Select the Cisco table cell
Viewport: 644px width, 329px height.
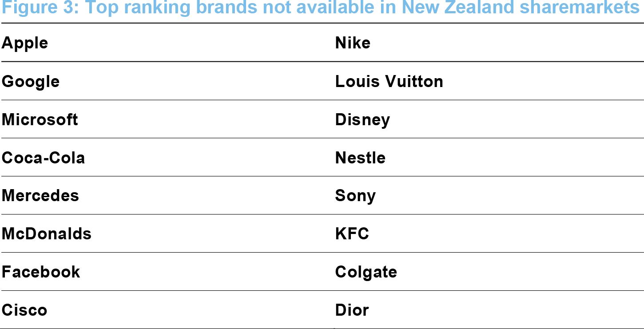pyautogui.click(x=24, y=310)
